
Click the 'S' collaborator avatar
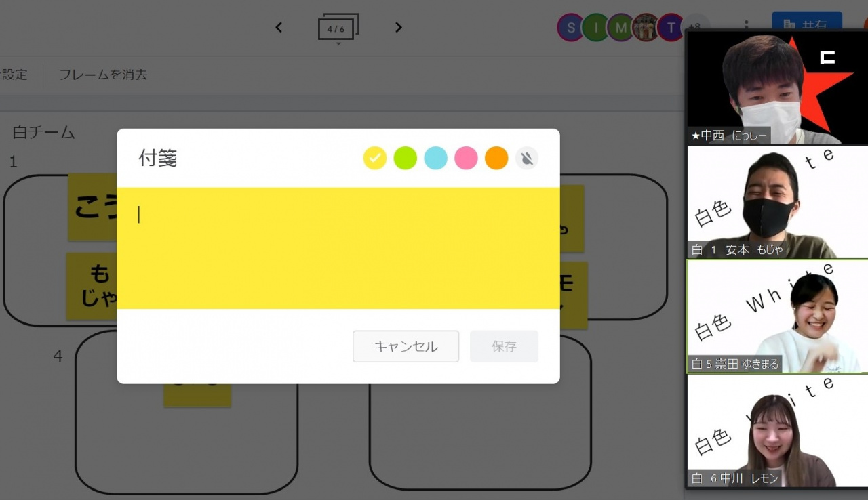pos(571,28)
